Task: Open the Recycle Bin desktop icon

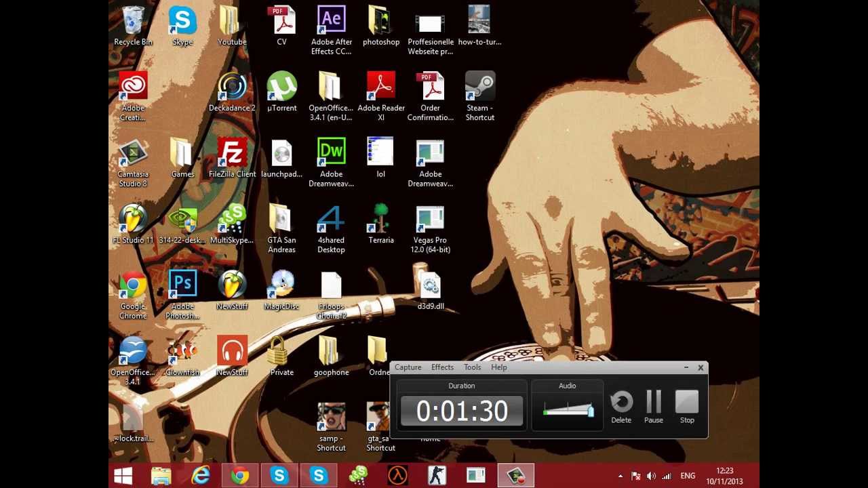Action: pos(133,26)
